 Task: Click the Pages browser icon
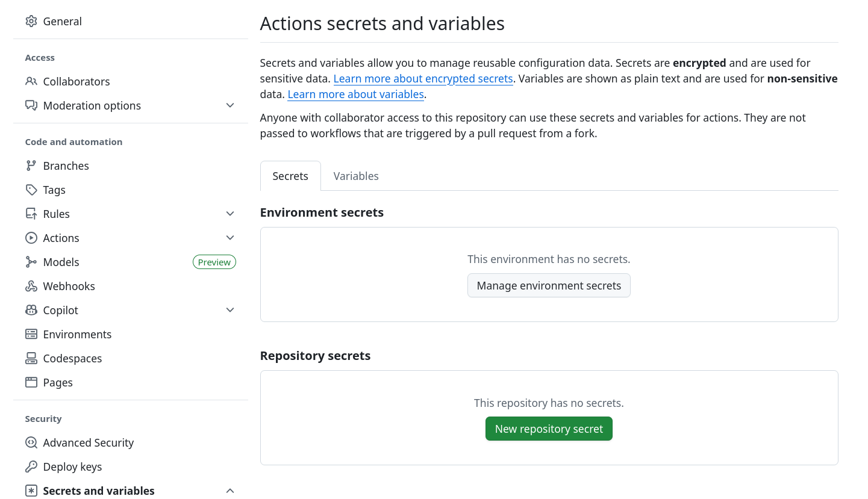point(31,382)
